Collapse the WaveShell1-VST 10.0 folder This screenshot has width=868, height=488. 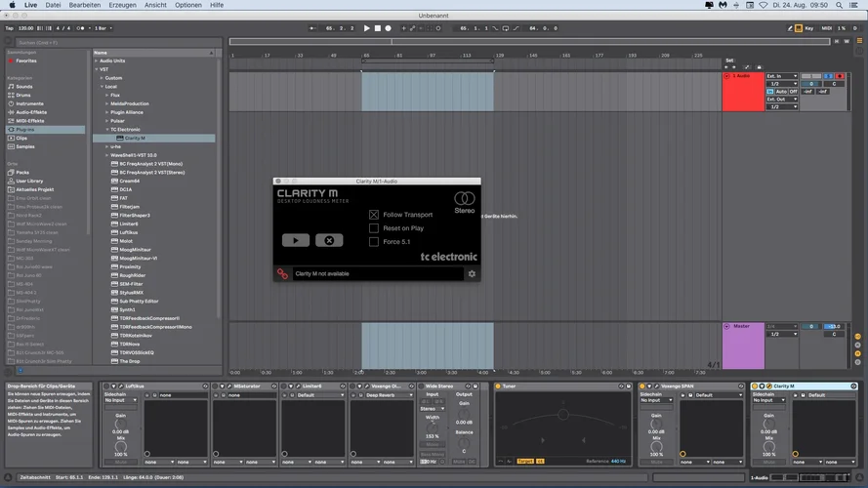[107, 154]
